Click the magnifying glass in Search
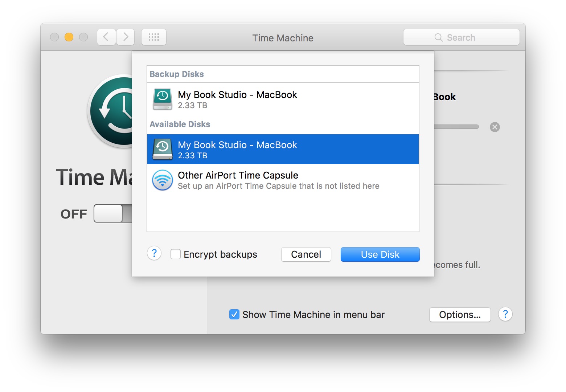 click(x=438, y=37)
